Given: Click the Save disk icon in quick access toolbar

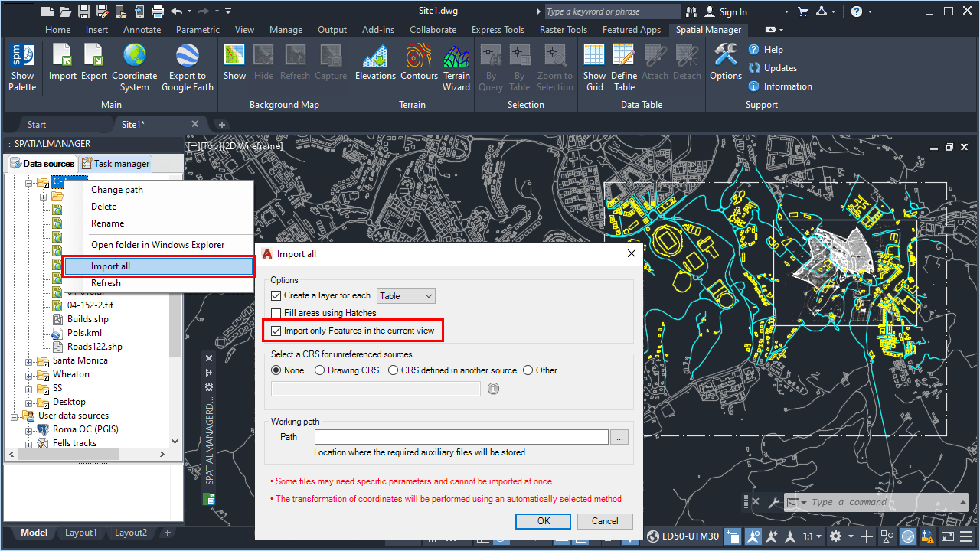Looking at the screenshot, I should pos(83,11).
